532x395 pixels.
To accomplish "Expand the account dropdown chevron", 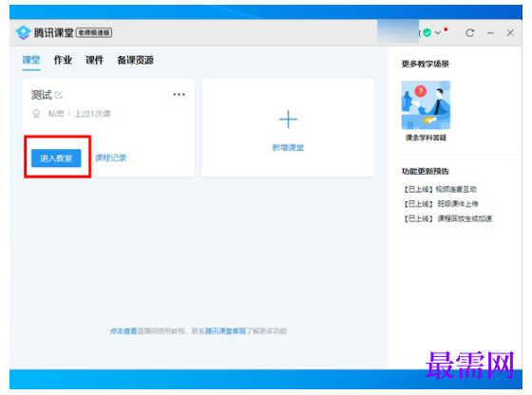I will coord(438,33).
